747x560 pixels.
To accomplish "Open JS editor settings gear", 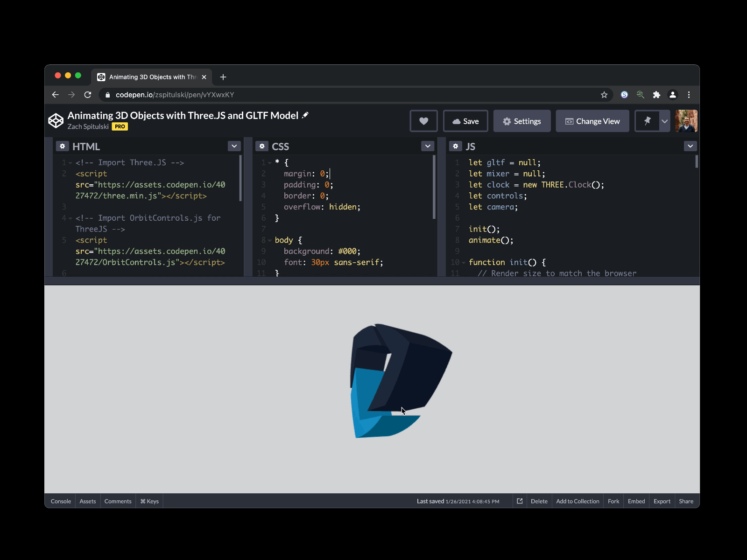I will click(x=456, y=147).
